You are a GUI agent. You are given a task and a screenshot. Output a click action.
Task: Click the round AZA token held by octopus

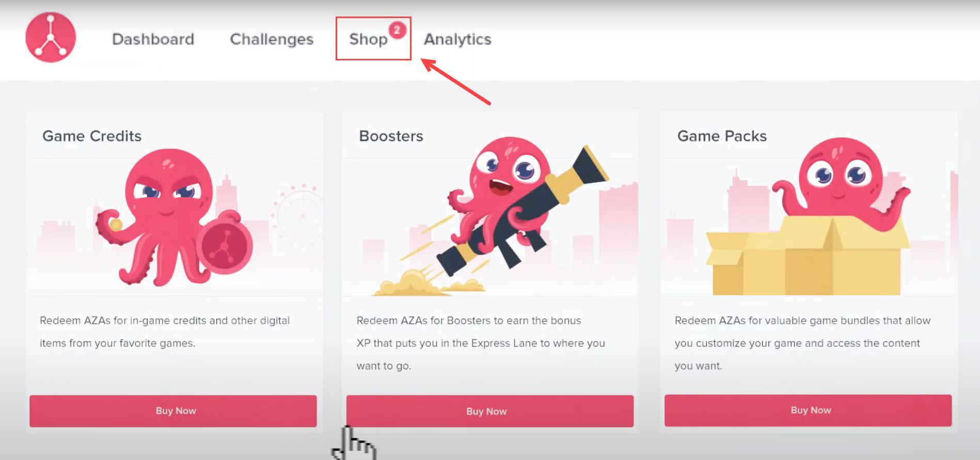point(225,246)
